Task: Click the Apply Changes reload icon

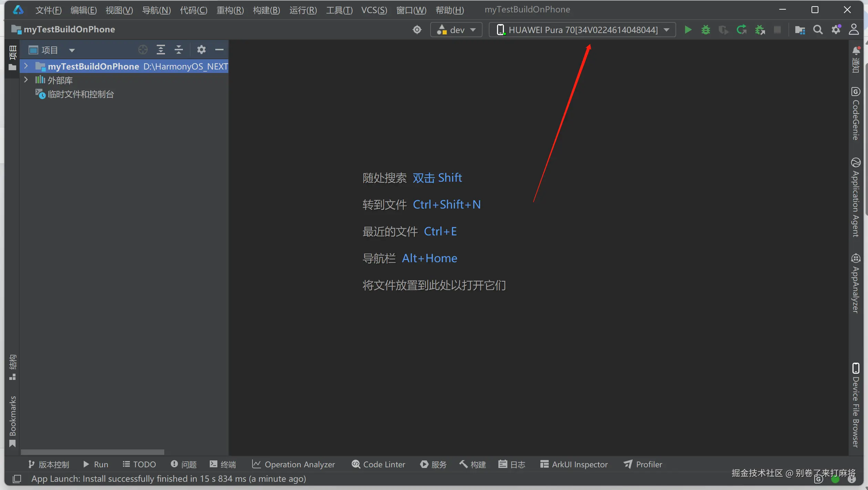Action: tap(741, 30)
